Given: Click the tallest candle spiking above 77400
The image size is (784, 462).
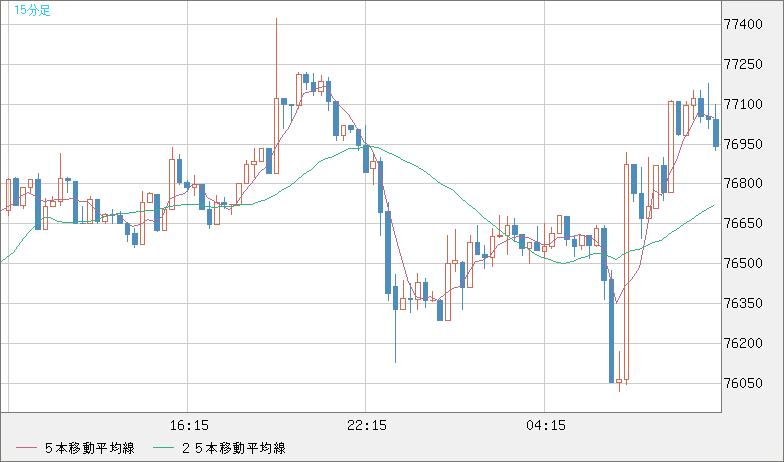Looking at the screenshot, I should coord(276,96).
